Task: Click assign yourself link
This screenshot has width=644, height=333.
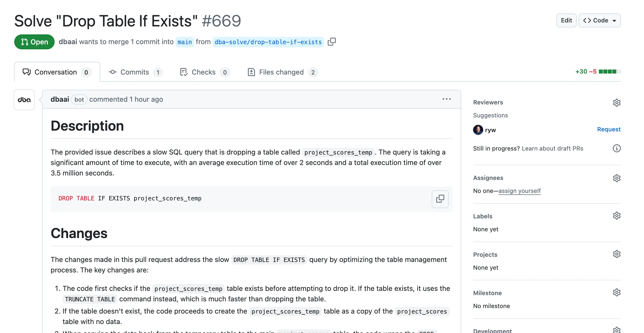Action: click(519, 191)
